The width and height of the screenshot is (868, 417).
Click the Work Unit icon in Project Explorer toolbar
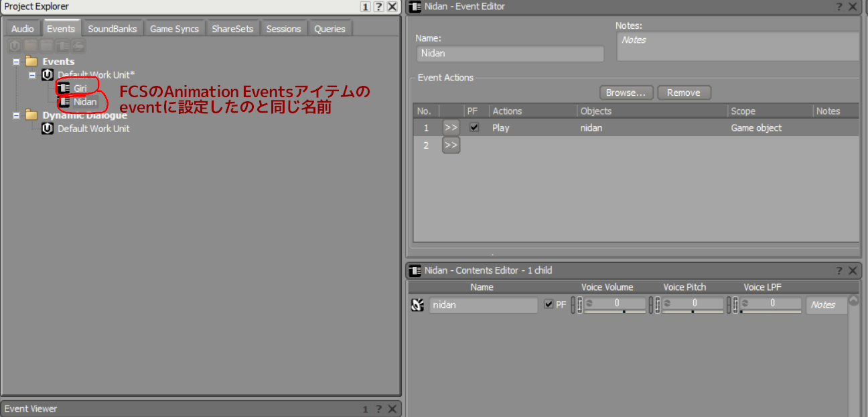(x=15, y=46)
